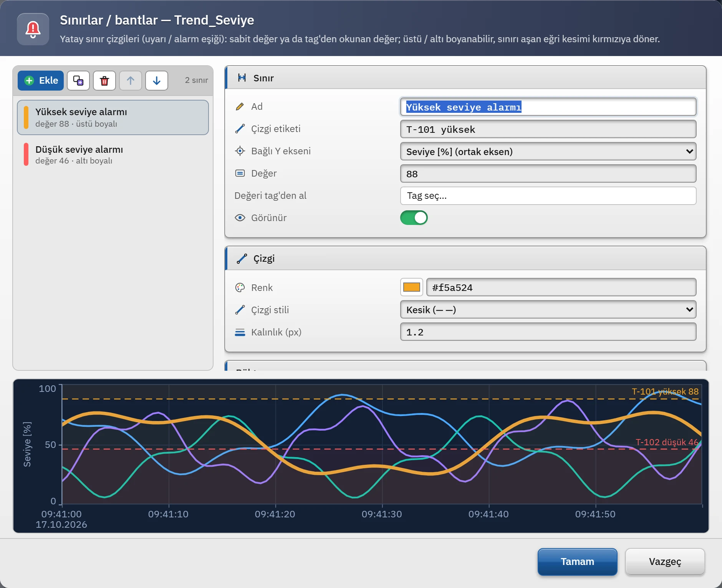Open the Tag seç... picker
The image size is (722, 588).
tap(548, 196)
